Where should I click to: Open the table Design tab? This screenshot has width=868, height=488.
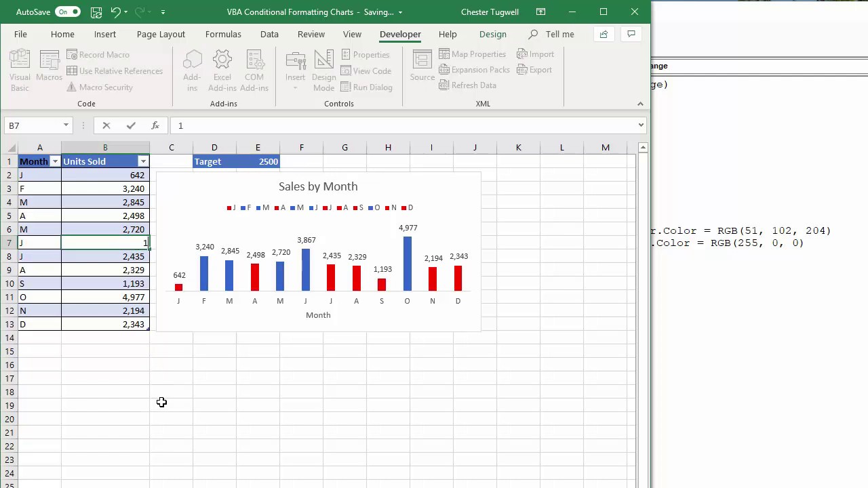pyautogui.click(x=493, y=34)
